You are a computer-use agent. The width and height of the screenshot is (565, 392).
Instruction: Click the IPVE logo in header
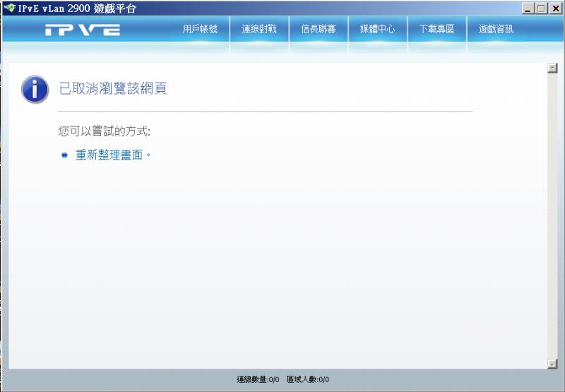83,30
